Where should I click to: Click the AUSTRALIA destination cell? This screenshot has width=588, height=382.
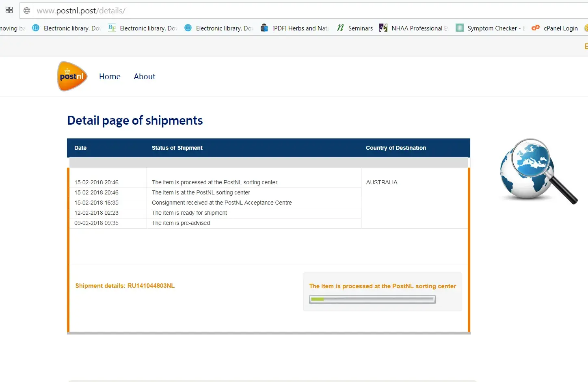(x=382, y=182)
